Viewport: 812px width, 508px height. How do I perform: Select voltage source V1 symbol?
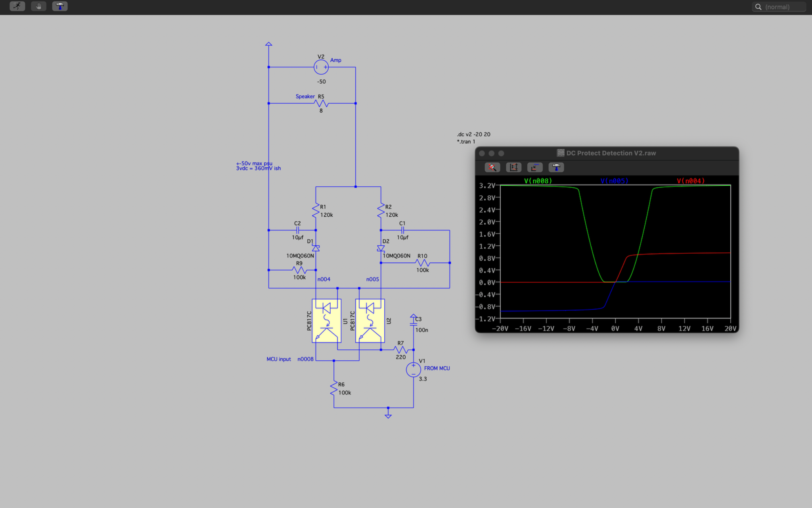(414, 370)
